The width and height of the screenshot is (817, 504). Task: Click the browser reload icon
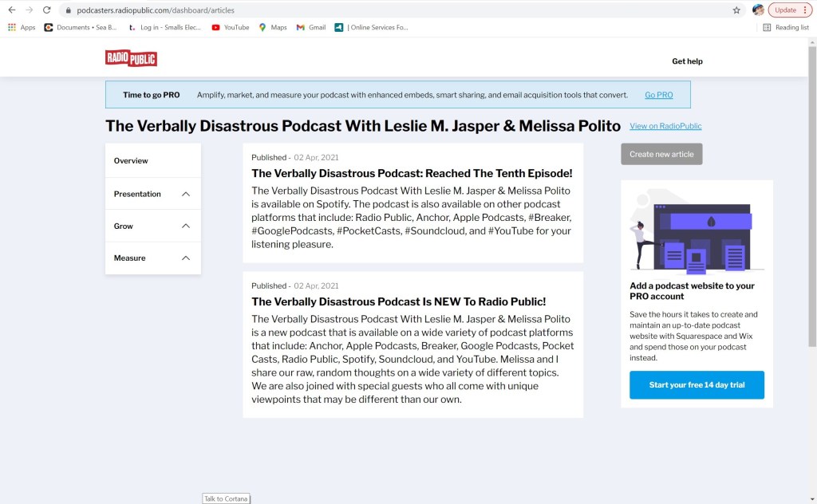coord(47,10)
